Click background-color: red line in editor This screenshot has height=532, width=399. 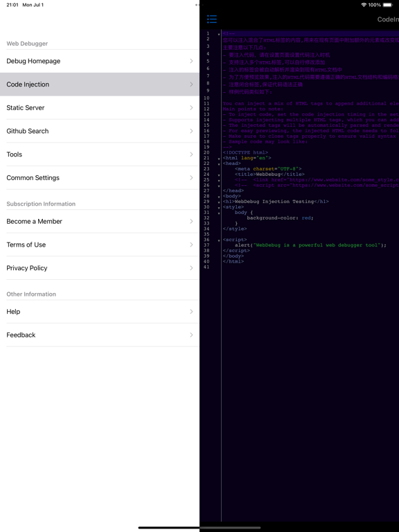(x=280, y=218)
